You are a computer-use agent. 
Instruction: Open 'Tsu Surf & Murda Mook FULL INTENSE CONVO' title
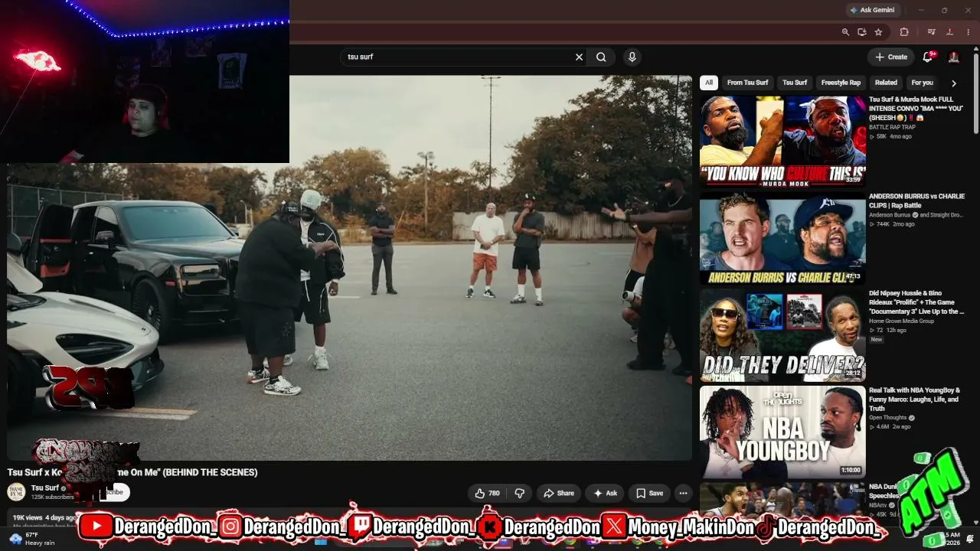(916, 109)
